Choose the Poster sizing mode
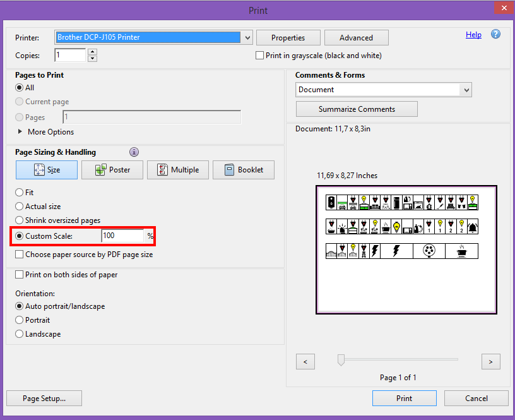 tap(112, 170)
